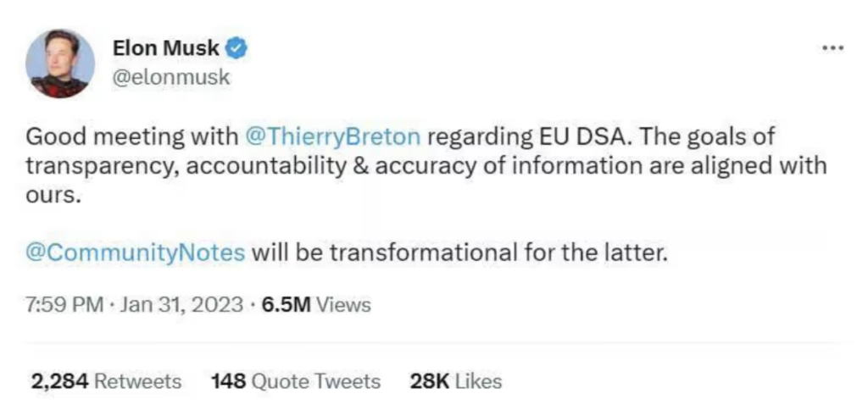Open the @elonmusk handle link
Screen dimensions: 868x416
[171, 77]
